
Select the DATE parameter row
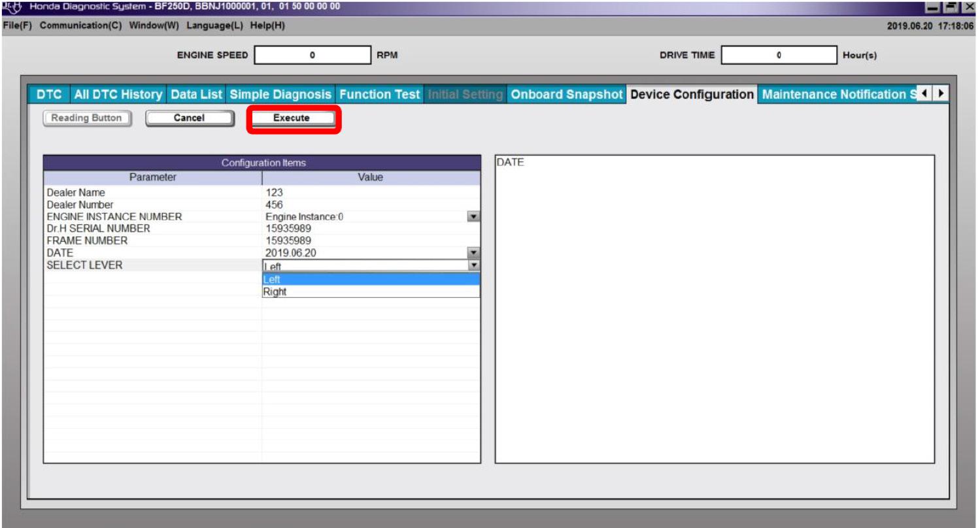tap(60, 253)
